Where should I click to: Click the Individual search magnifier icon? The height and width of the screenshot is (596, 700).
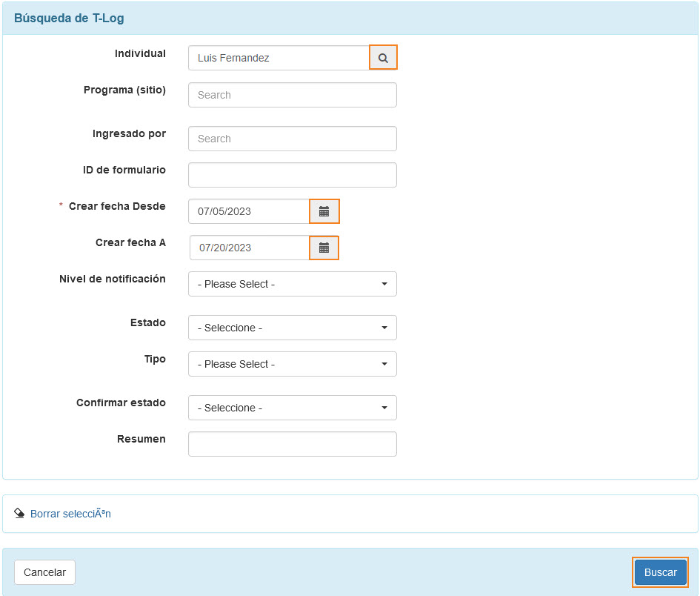pos(383,58)
